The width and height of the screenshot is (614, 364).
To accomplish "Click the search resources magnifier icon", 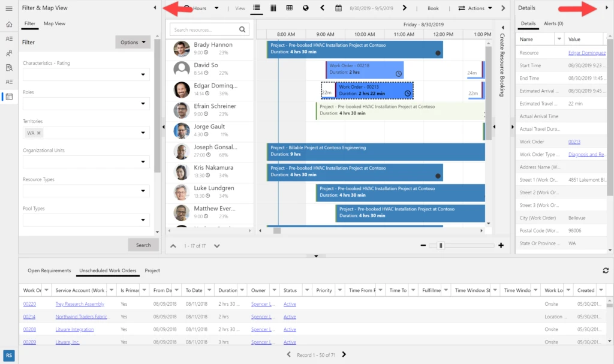I will [243, 29].
